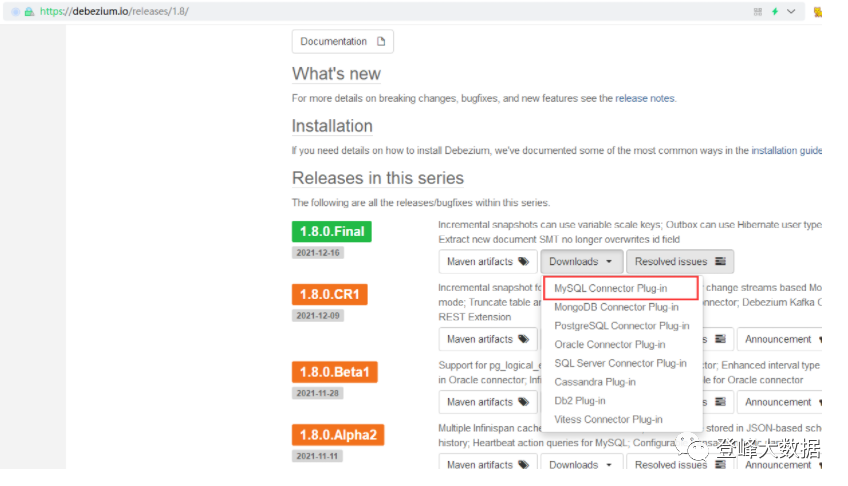Image resolution: width=848 pixels, height=486 pixels.
Task: Select MySQL Connector Plug-in download
Action: coord(621,288)
